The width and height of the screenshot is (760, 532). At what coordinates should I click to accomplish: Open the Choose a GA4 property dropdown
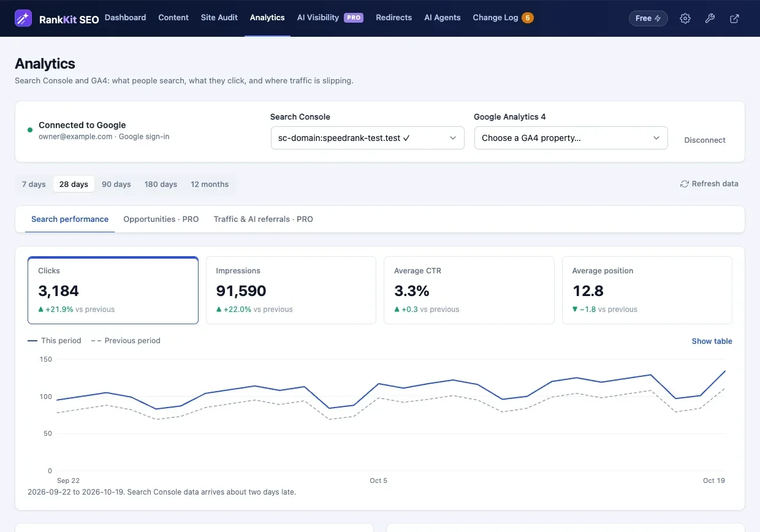(571, 138)
